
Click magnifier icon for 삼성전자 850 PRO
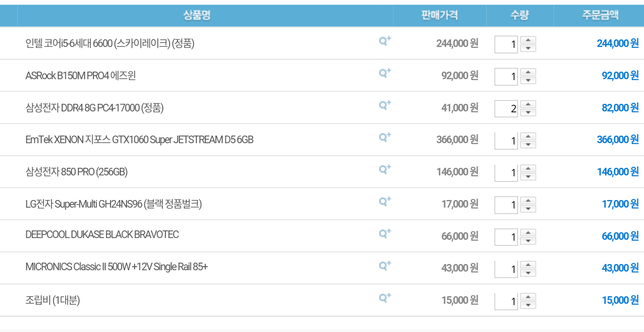point(385,169)
